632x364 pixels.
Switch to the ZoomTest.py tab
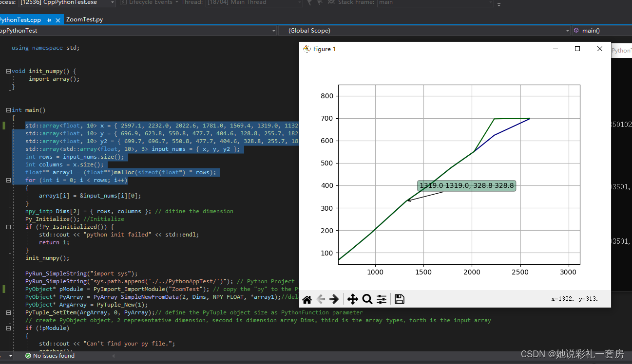pyautogui.click(x=85, y=19)
